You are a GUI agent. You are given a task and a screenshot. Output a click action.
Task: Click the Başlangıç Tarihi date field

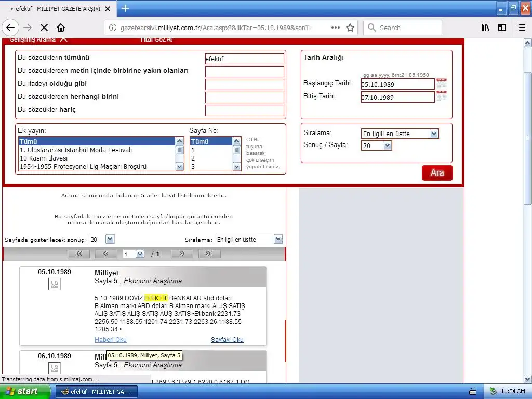(x=397, y=84)
